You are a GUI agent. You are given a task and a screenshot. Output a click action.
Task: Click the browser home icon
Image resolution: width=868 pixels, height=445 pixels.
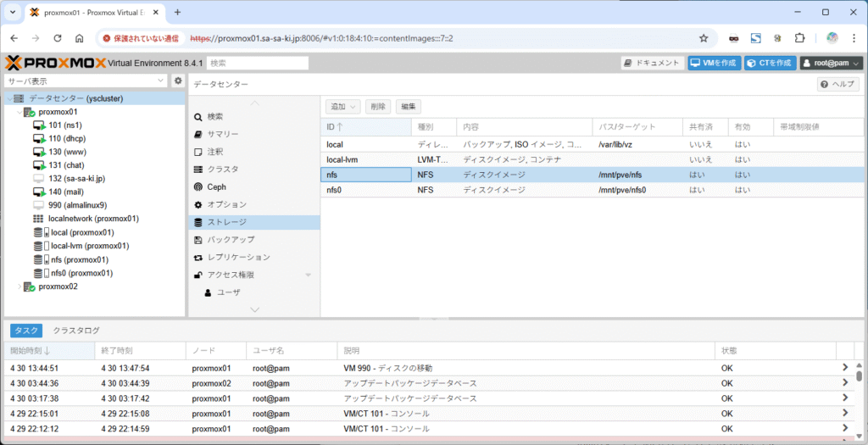(79, 38)
